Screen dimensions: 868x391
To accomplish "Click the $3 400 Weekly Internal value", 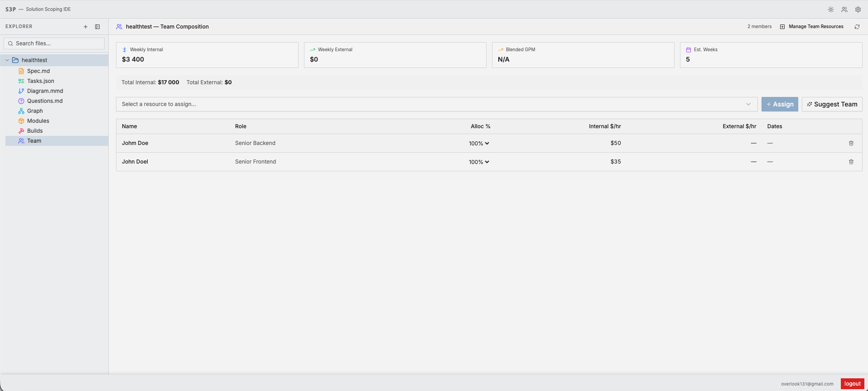I will (133, 59).
